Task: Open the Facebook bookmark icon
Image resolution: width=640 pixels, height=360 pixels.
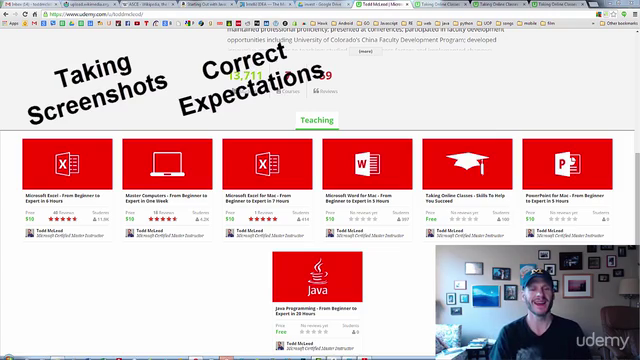Action: click(128, 23)
